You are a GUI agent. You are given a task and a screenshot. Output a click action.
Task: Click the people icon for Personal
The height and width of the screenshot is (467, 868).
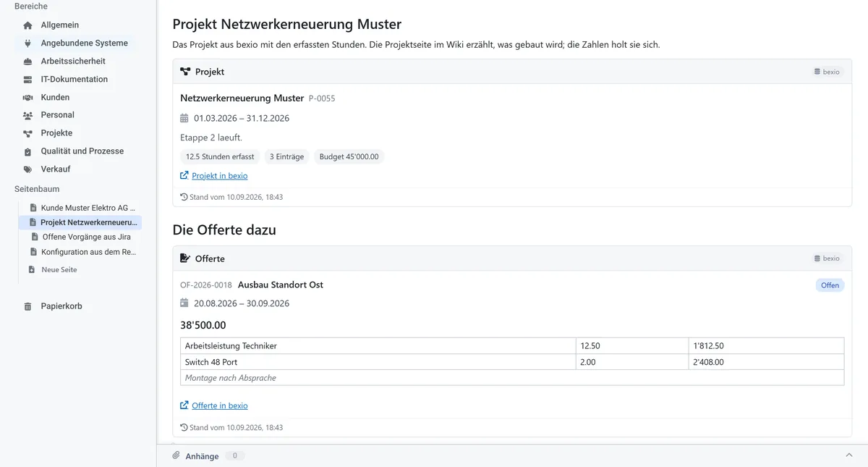(x=27, y=115)
